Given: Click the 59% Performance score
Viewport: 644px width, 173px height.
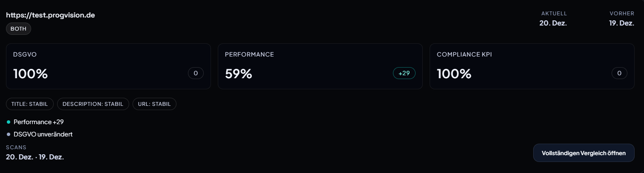Looking at the screenshot, I should [239, 74].
